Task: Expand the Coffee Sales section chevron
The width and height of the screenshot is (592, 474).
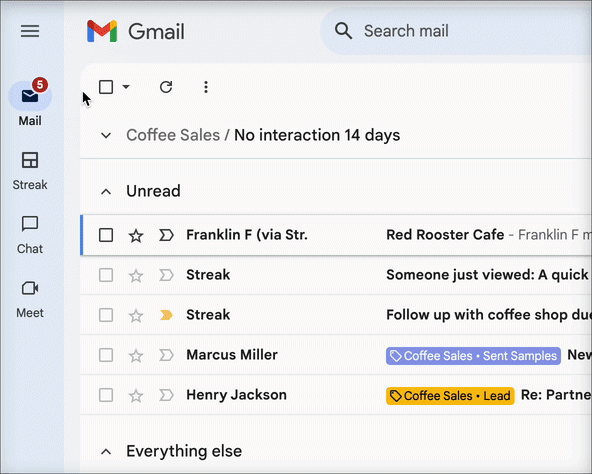Action: coord(106,135)
